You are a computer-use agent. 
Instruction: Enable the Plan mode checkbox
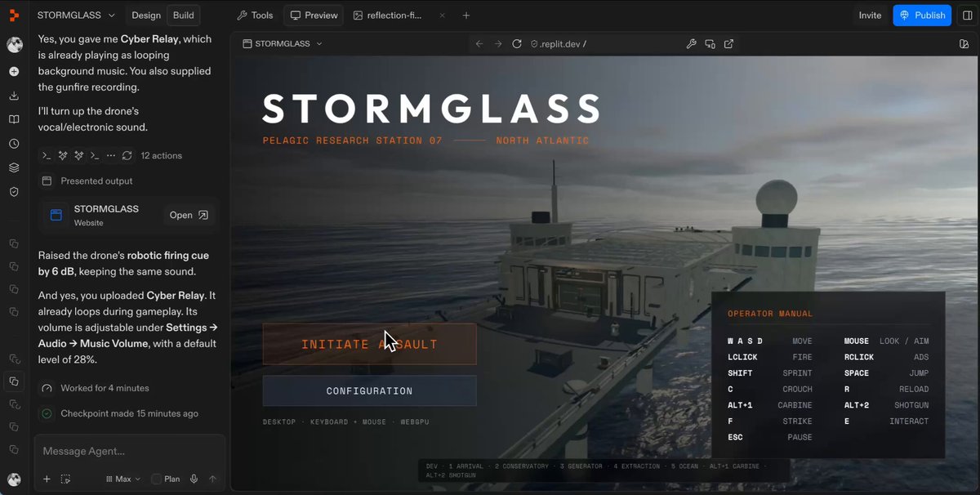pyautogui.click(x=157, y=479)
